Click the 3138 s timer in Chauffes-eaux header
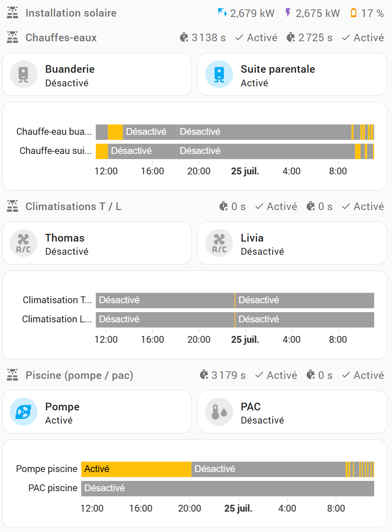 click(x=203, y=38)
